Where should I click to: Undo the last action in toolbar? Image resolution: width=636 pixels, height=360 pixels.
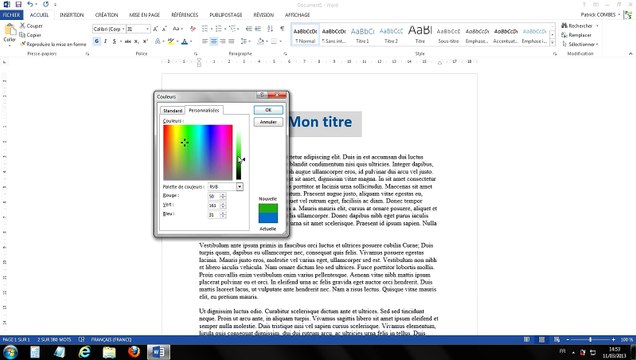(x=30, y=4)
